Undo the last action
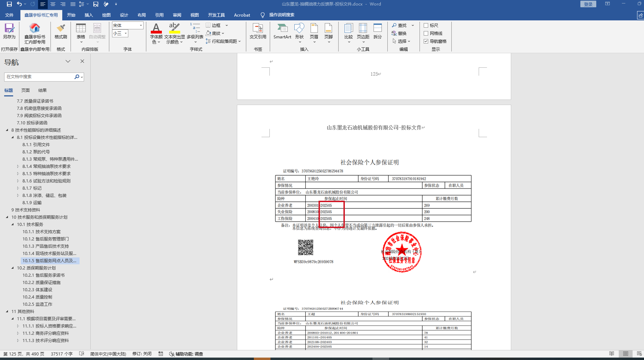 (x=19, y=4)
